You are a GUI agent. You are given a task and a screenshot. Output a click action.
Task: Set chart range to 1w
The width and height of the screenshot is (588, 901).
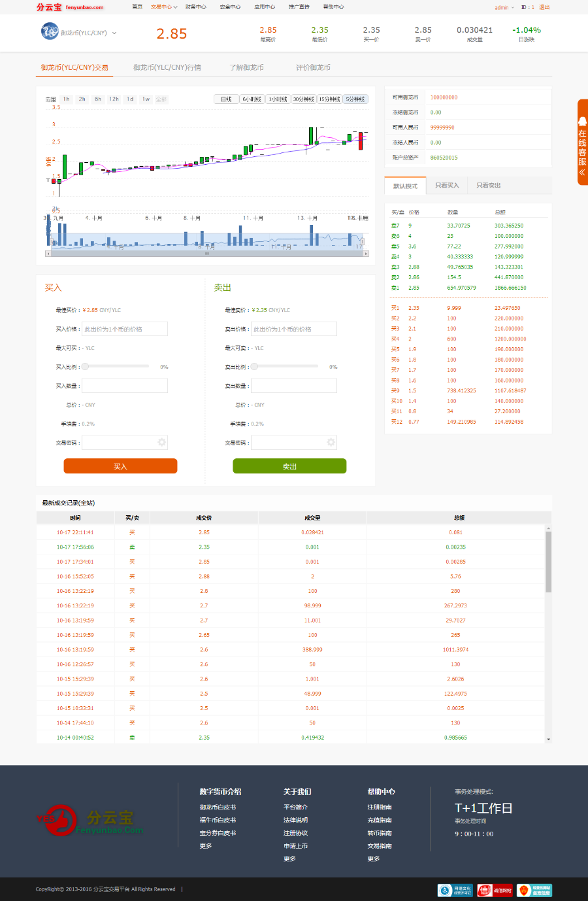click(146, 99)
